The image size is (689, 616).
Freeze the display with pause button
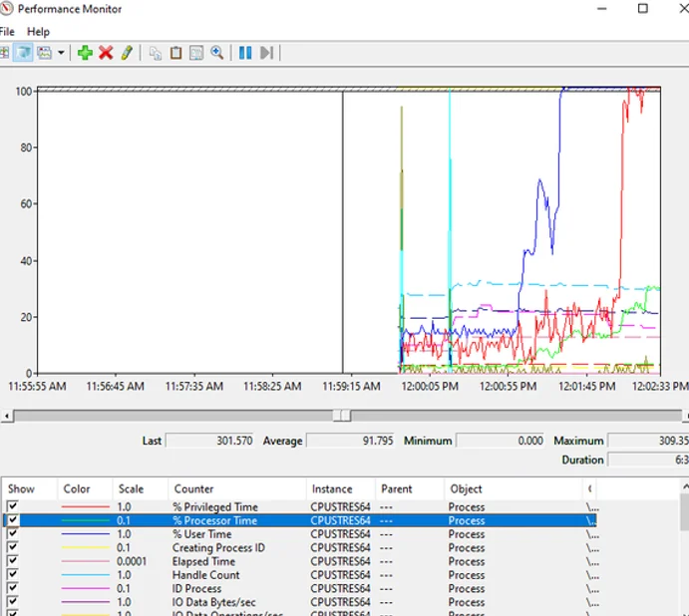(x=245, y=53)
